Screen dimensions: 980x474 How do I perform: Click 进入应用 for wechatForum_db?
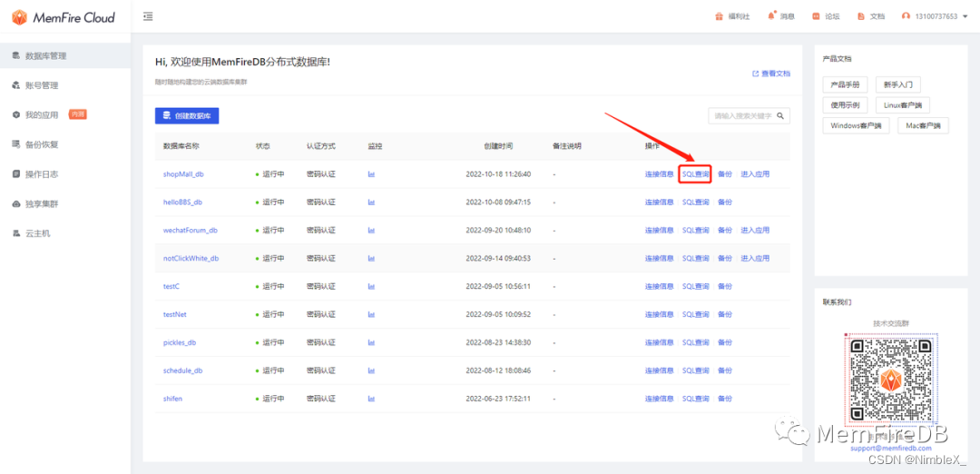(755, 231)
